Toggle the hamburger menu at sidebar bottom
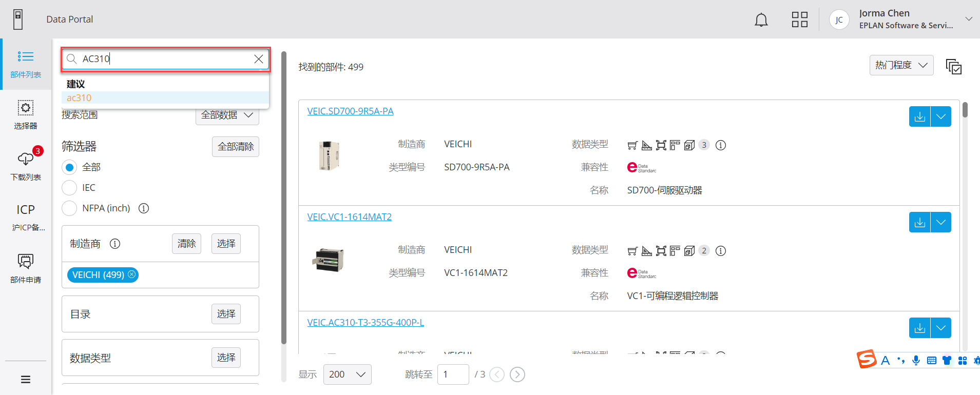This screenshot has height=395, width=980. click(26, 380)
